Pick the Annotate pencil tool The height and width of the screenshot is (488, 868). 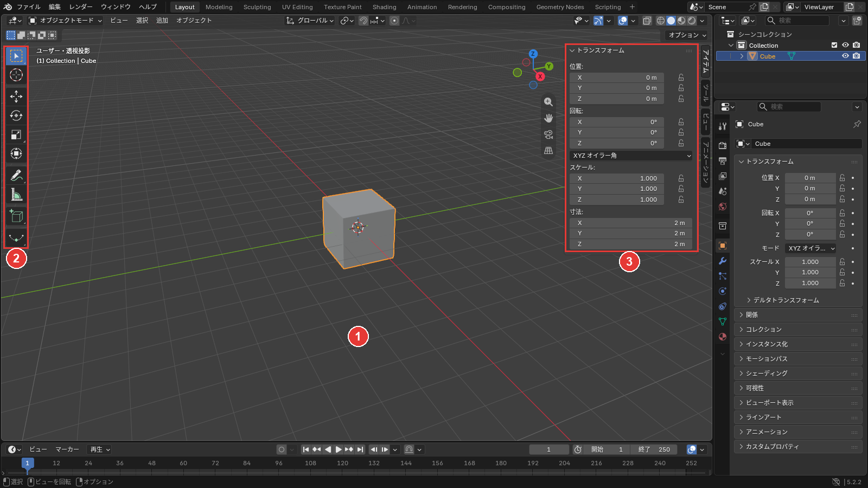tap(16, 175)
